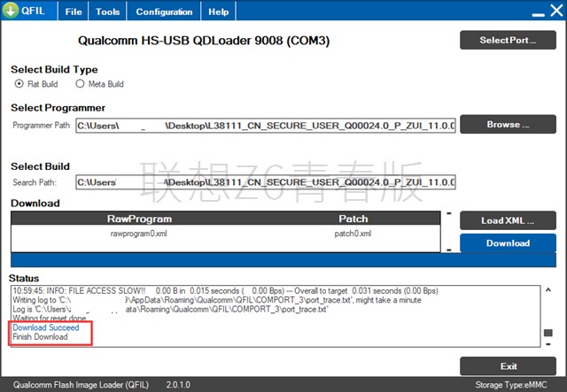
Task: Start flashing with the Download button
Action: tap(508, 243)
